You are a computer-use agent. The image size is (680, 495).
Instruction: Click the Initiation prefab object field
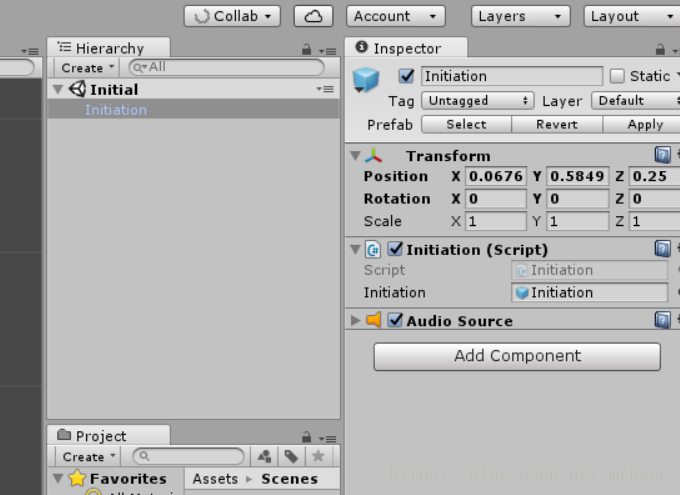tap(590, 293)
